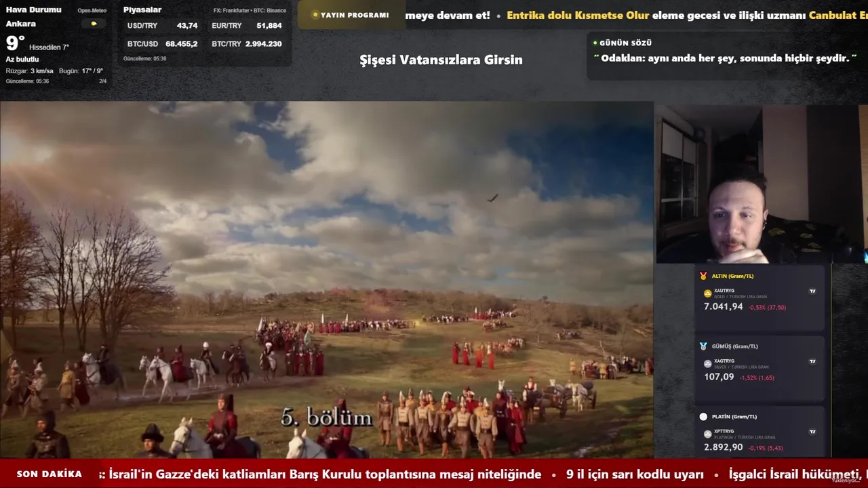The width and height of the screenshot is (868, 488).
Task: Click the '2/4' page indicator in weather widget
Action: [103, 81]
